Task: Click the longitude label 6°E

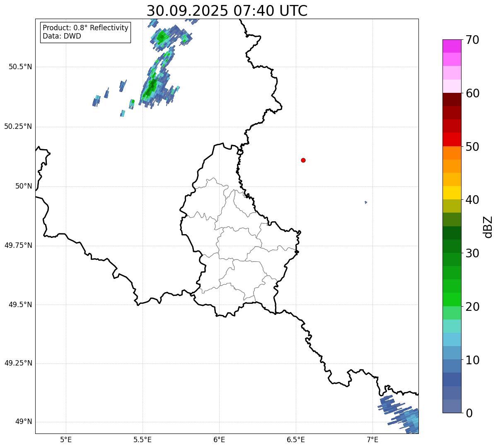Action: tap(219, 439)
